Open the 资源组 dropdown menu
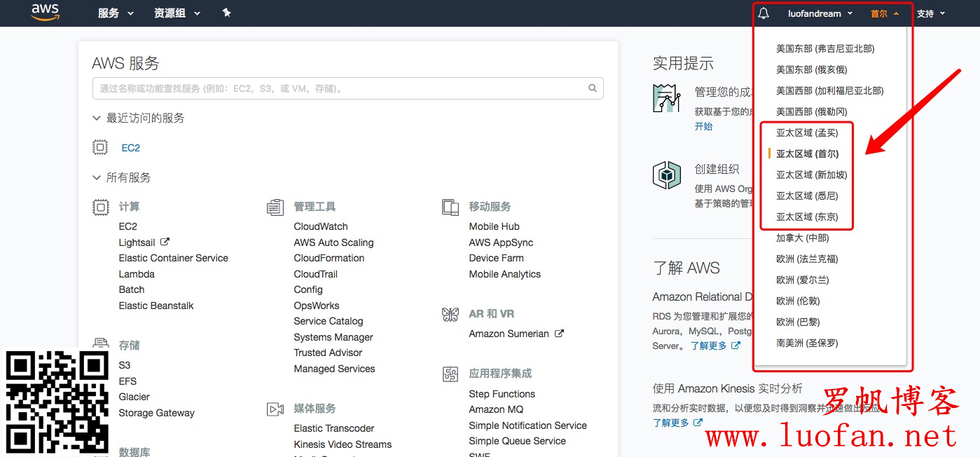 tap(177, 13)
